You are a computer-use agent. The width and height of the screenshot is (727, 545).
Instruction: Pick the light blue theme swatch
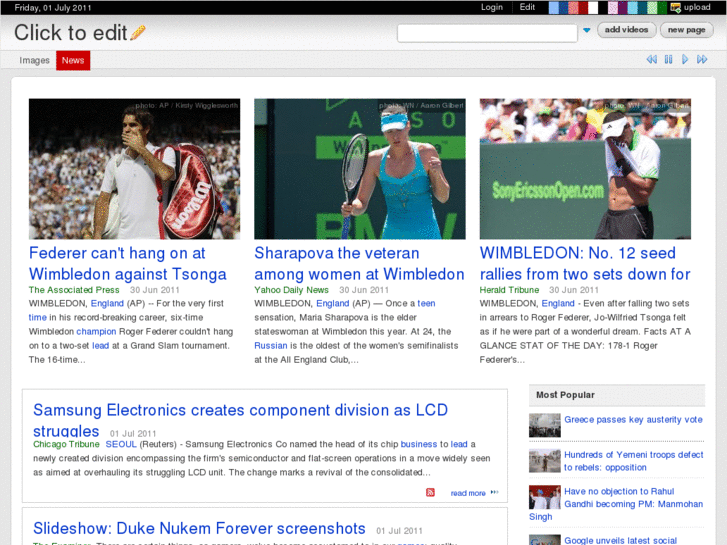coord(554,7)
